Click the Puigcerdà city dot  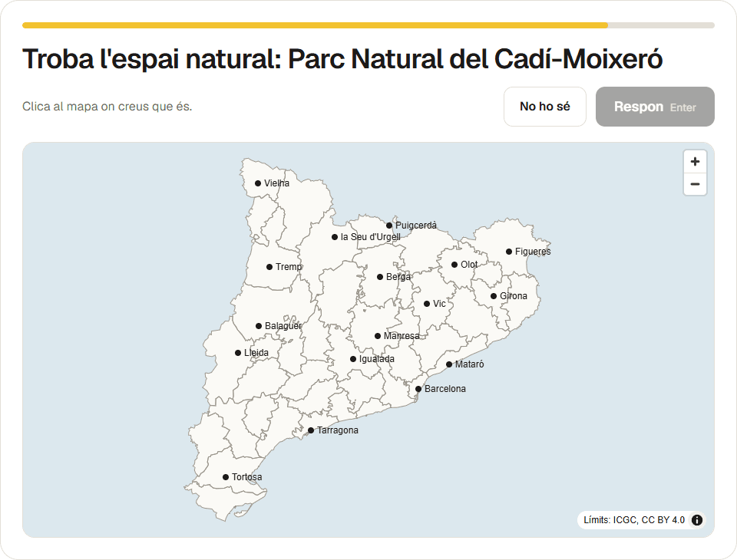[x=389, y=226]
